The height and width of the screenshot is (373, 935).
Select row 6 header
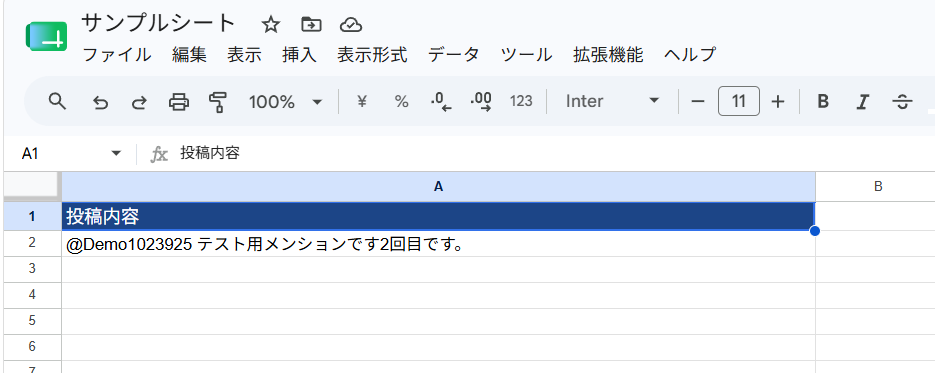click(x=32, y=347)
